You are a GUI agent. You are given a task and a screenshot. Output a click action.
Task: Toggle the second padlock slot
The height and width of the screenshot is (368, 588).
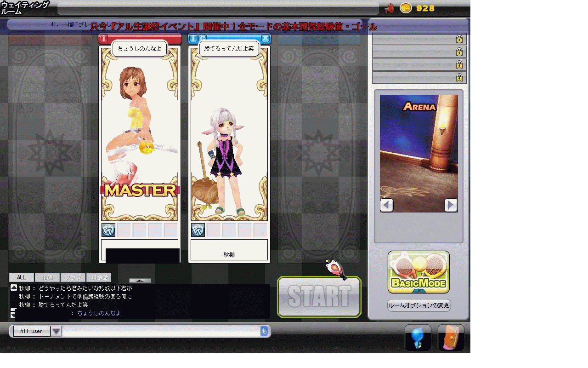[x=459, y=52]
